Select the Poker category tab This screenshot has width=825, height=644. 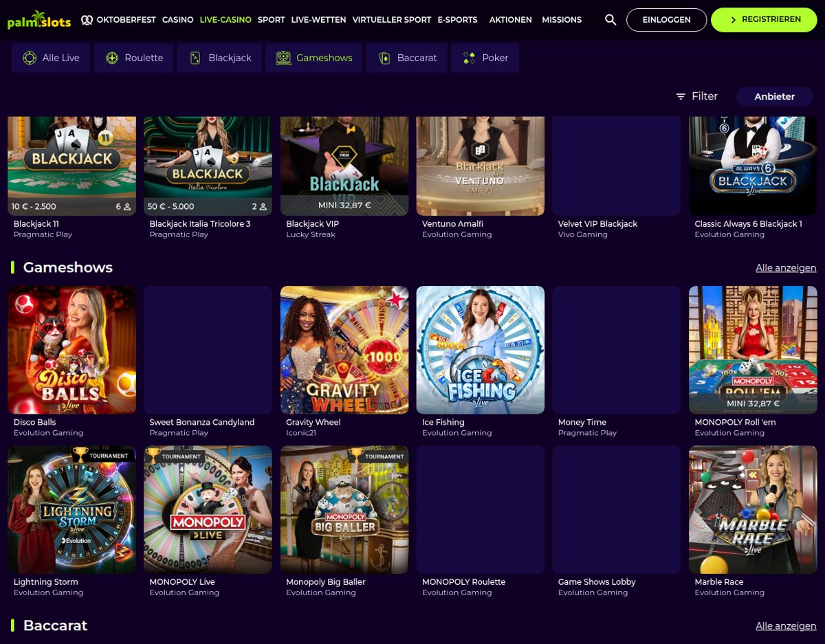[x=485, y=58]
